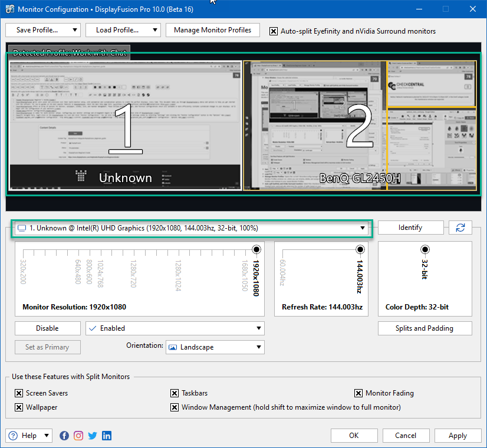This screenshot has width=487, height=448.
Task: Open the Facebook icon link
Action: [64, 436]
